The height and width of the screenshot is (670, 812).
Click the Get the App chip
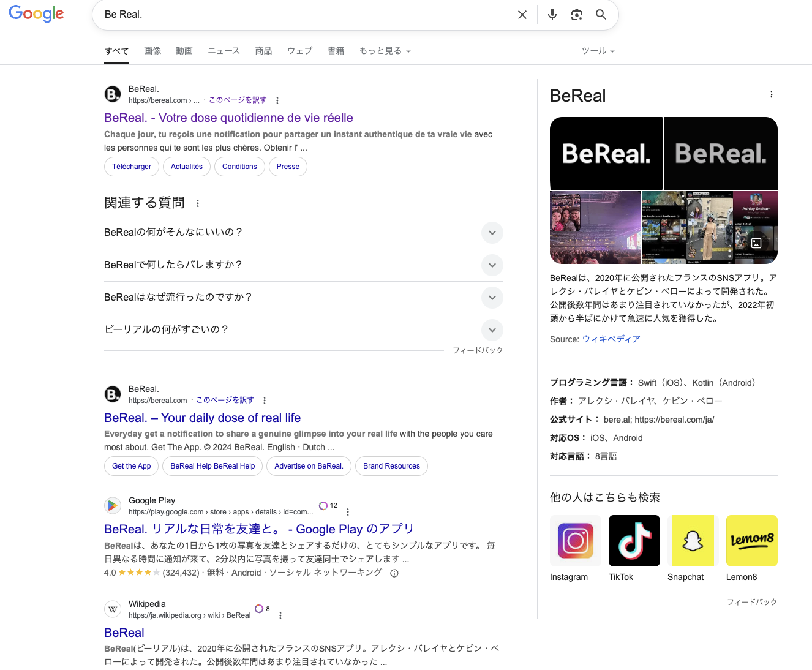pos(132,466)
